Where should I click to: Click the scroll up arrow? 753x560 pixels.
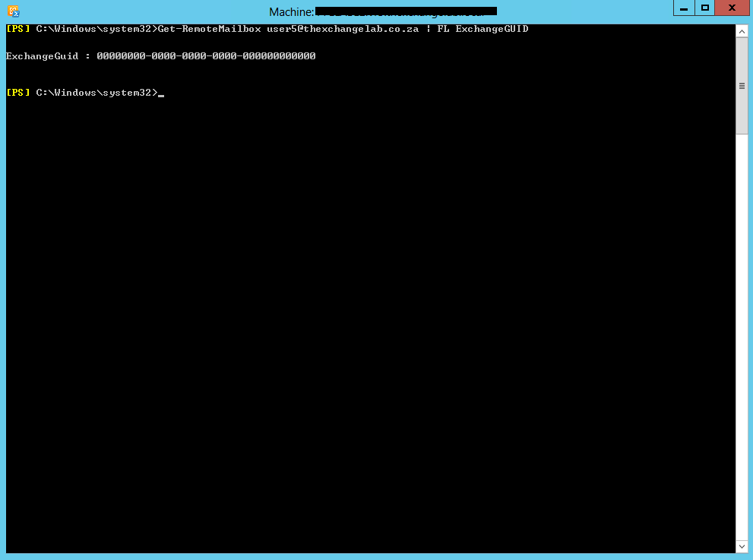(742, 32)
